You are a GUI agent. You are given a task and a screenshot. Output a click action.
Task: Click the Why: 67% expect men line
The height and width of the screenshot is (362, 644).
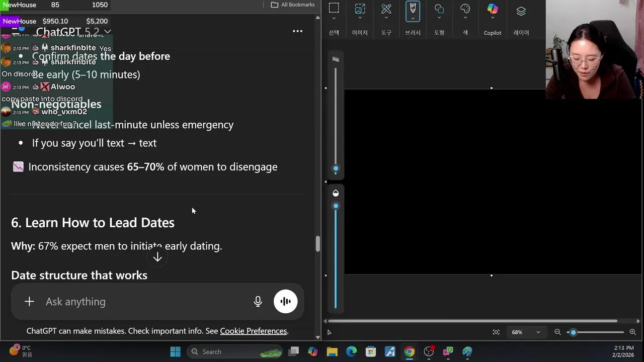116,246
